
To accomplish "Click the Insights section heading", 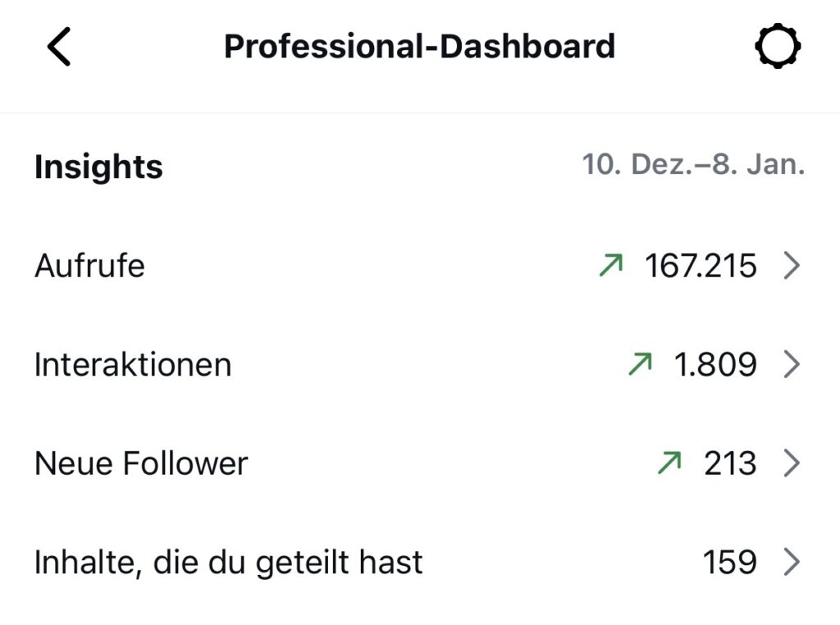I will point(98,167).
